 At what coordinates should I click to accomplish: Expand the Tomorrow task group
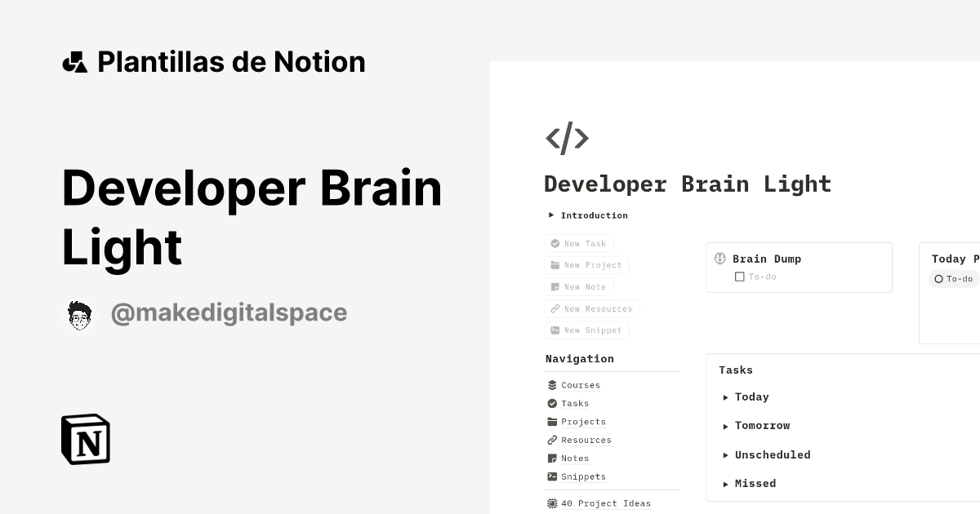tap(725, 426)
